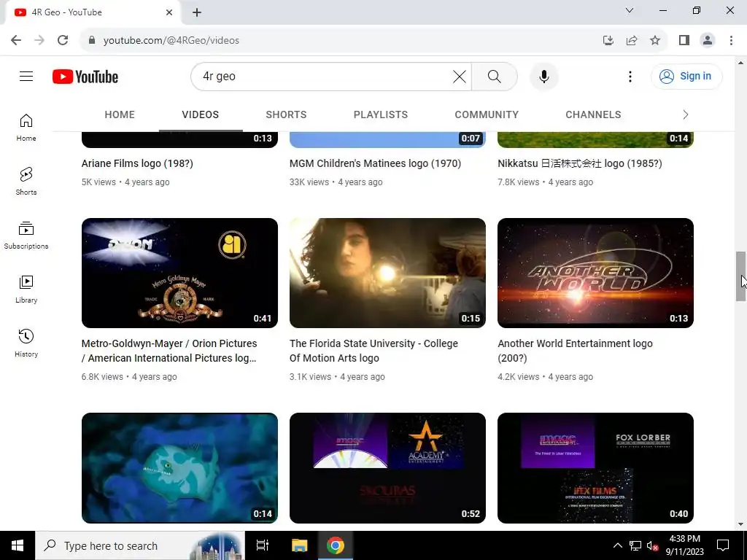Select the VIDEOS channel tab
Image resolution: width=747 pixels, height=560 pixels.
[200, 114]
